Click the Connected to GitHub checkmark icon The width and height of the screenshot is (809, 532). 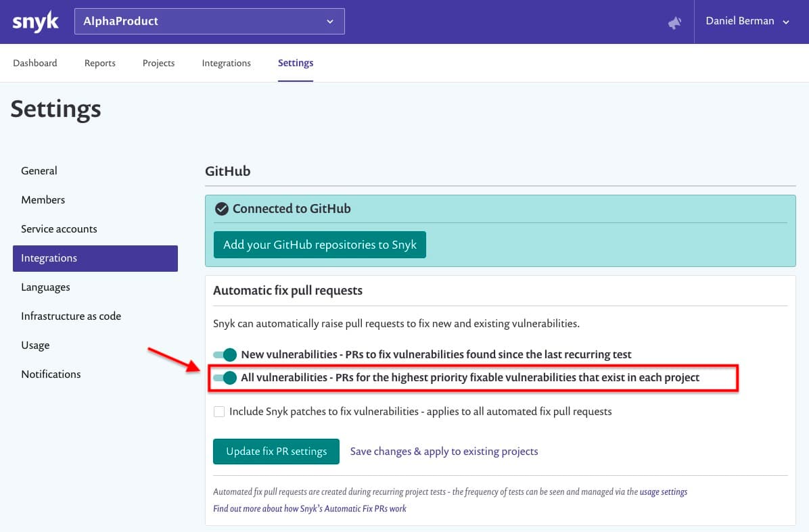[x=222, y=209]
